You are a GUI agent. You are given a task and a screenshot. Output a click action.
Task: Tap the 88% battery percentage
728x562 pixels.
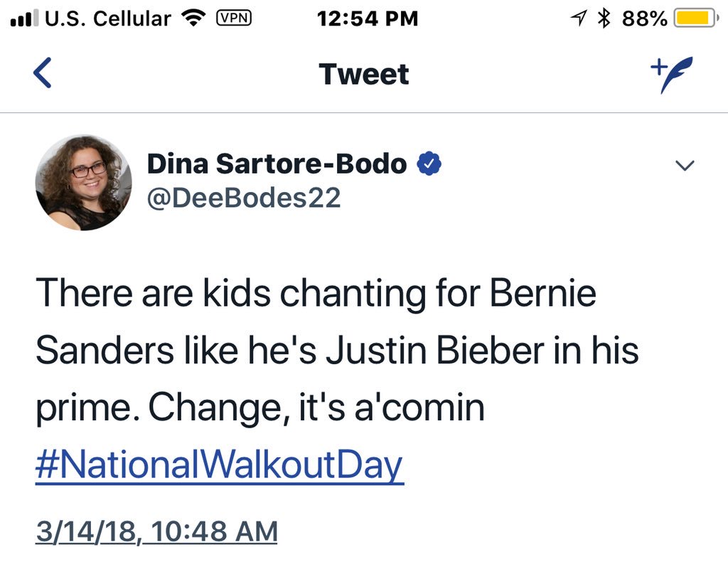click(645, 19)
